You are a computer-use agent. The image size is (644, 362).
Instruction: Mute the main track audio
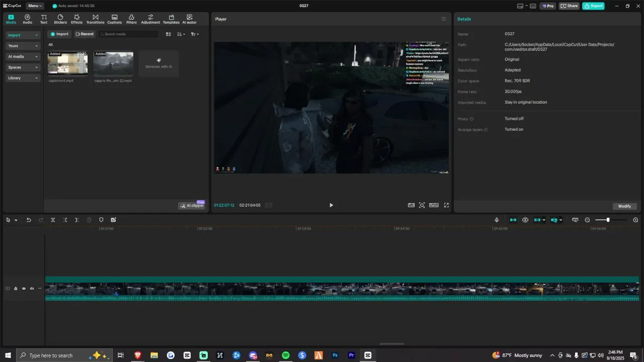coord(32,289)
